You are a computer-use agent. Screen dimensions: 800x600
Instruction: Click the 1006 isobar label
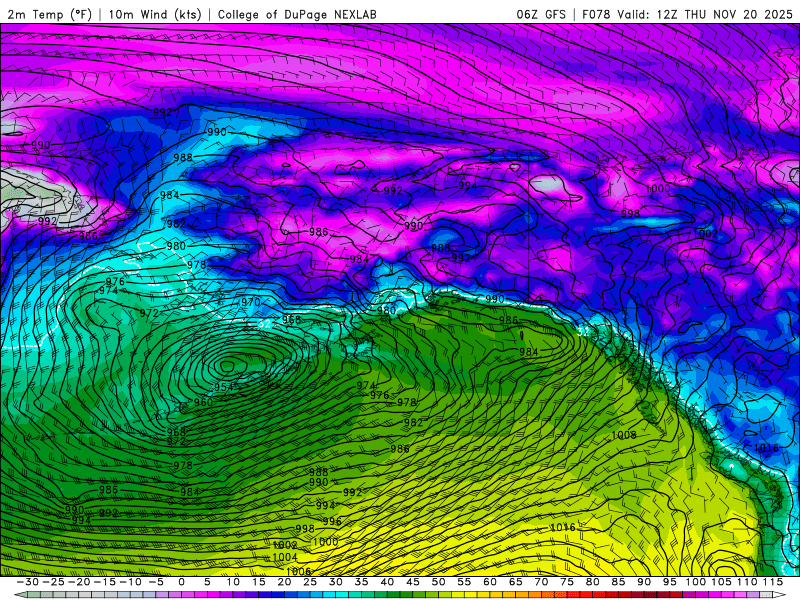tap(298, 571)
